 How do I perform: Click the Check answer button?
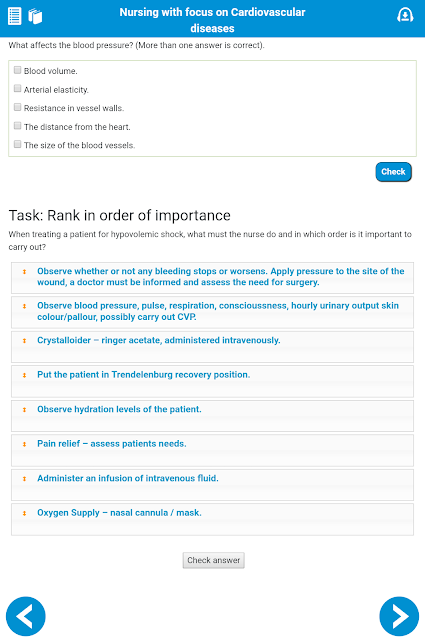pos(214,560)
